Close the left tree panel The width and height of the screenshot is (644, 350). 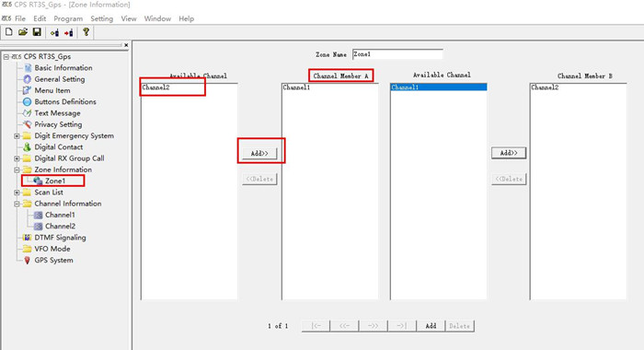(126, 45)
